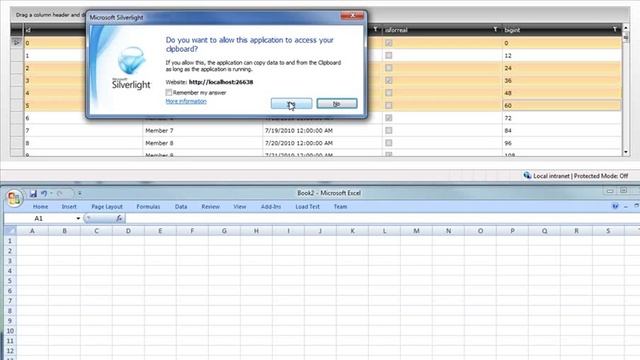Select Excel row header 5
This screenshot has height=360, width=640.
[10, 281]
